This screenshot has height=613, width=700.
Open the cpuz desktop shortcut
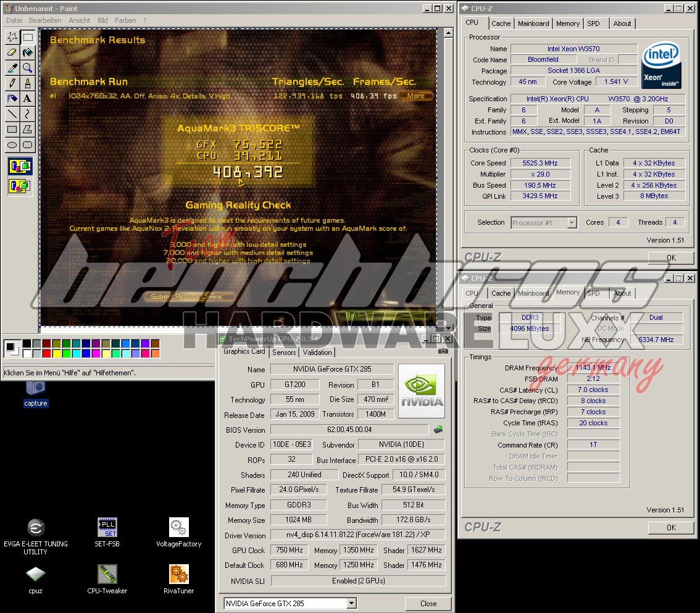click(35, 580)
